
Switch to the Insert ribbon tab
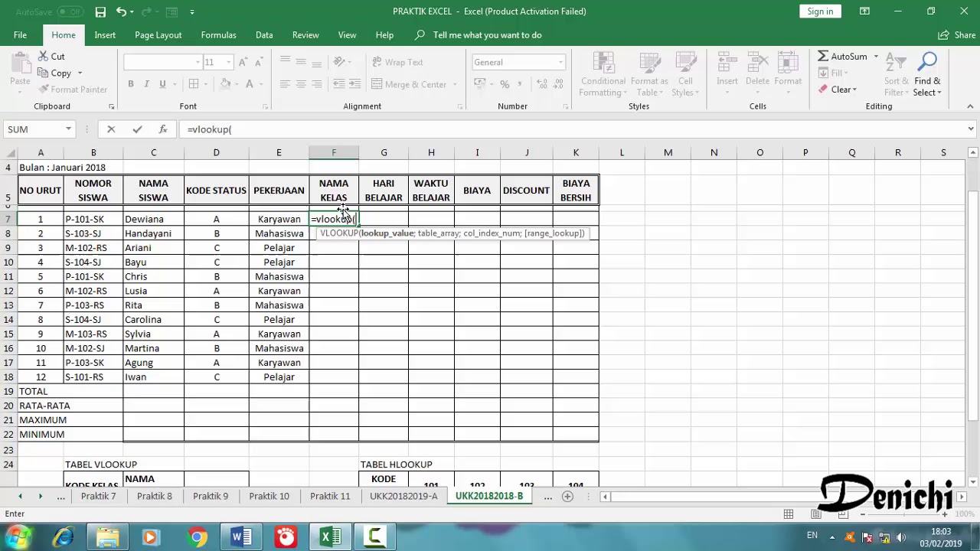click(x=105, y=35)
